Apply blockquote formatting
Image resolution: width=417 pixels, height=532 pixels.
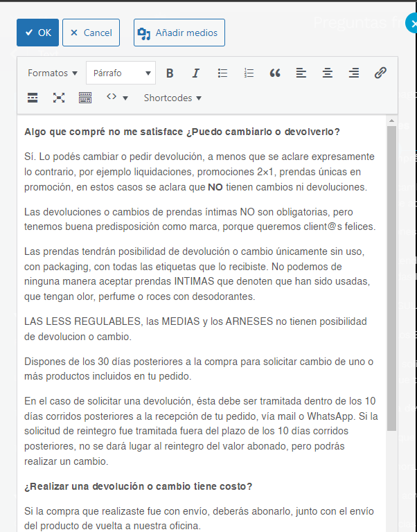[x=275, y=73]
